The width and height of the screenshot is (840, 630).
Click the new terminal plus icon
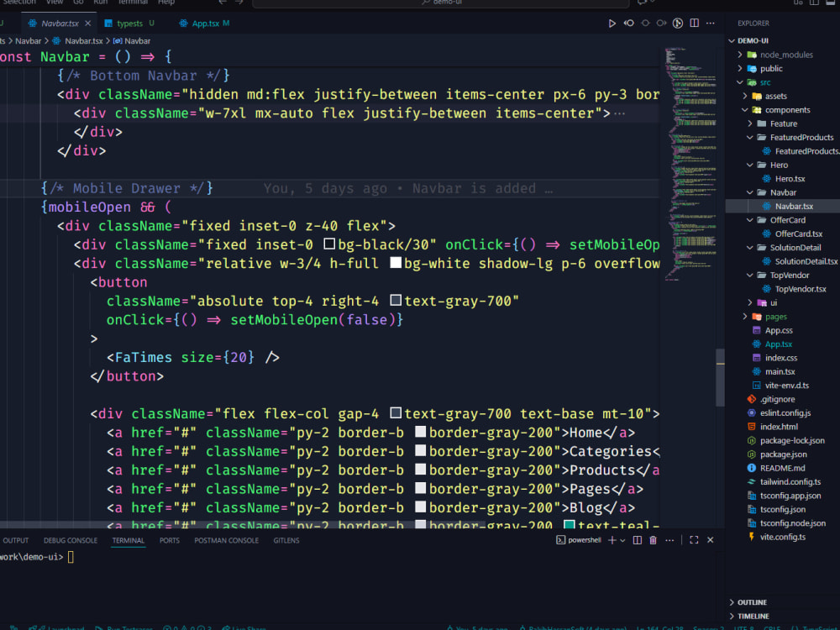click(x=612, y=540)
